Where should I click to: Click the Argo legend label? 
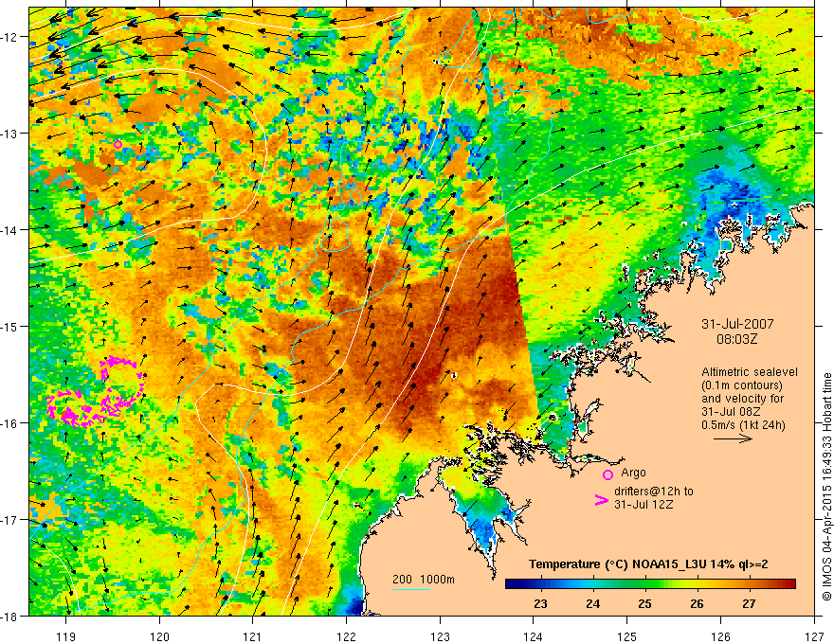[633, 473]
